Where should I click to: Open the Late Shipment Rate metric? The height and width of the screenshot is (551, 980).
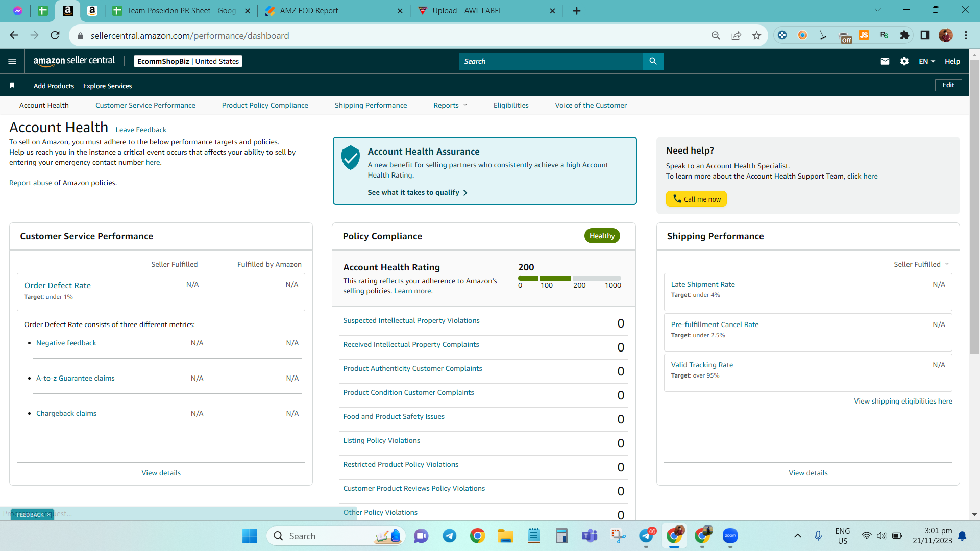pos(703,284)
